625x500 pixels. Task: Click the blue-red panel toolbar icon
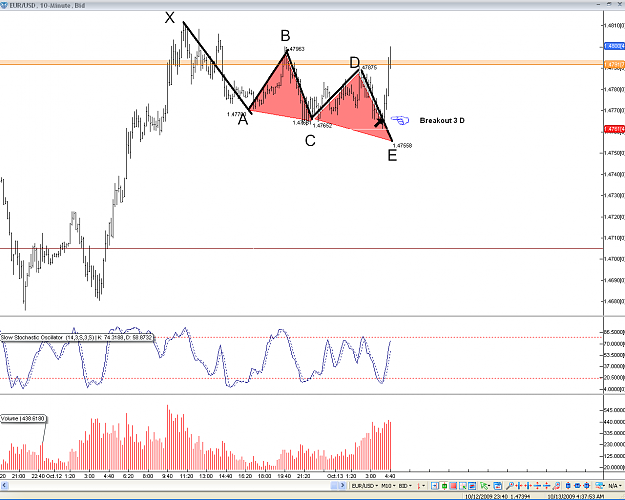click(x=472, y=486)
